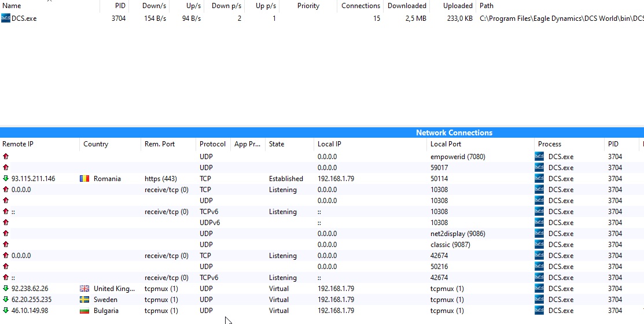Click DCS process icon on empowerid (7080) row
This screenshot has height=324, width=644.
pyautogui.click(x=539, y=156)
